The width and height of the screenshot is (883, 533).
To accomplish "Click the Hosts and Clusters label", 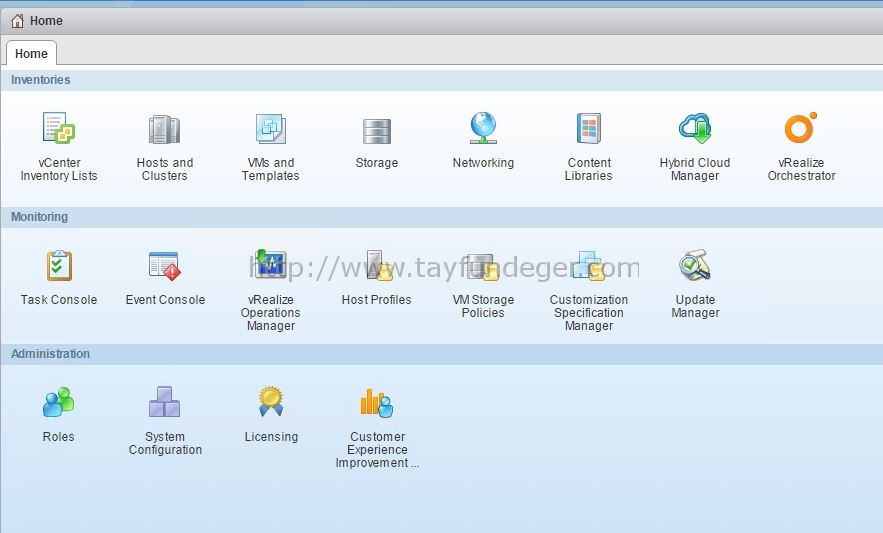I will point(165,169).
